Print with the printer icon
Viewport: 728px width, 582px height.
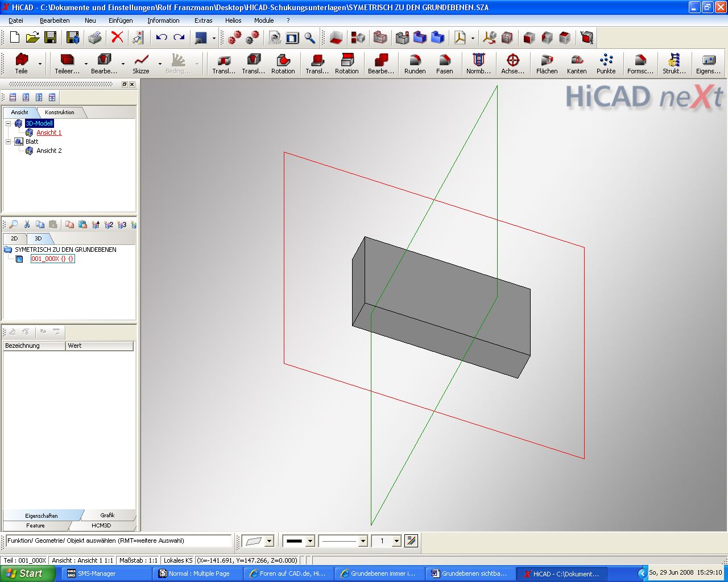click(x=94, y=38)
